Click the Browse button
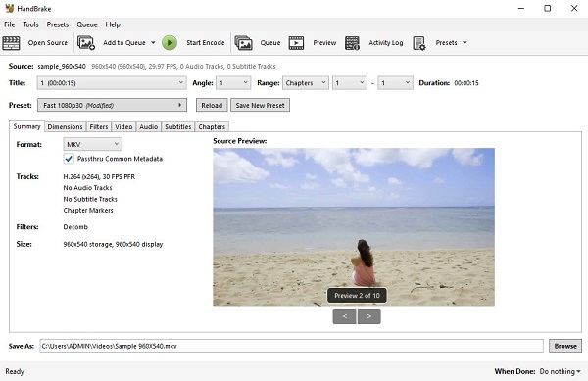 tap(565, 346)
